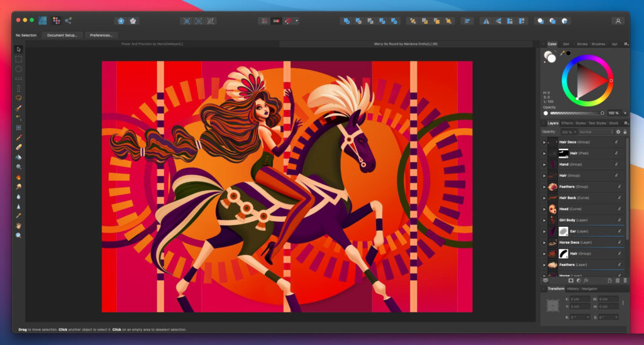Switch to the Text Styles tab
This screenshot has width=644, height=345.
point(597,123)
